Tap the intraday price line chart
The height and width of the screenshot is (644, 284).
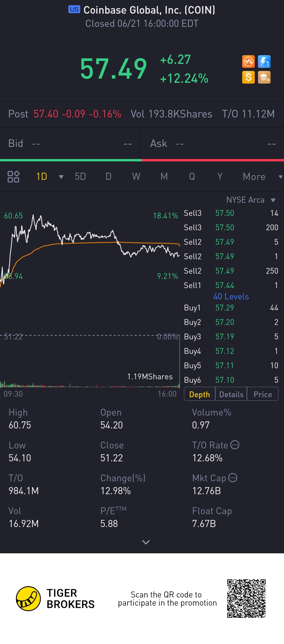(x=90, y=250)
